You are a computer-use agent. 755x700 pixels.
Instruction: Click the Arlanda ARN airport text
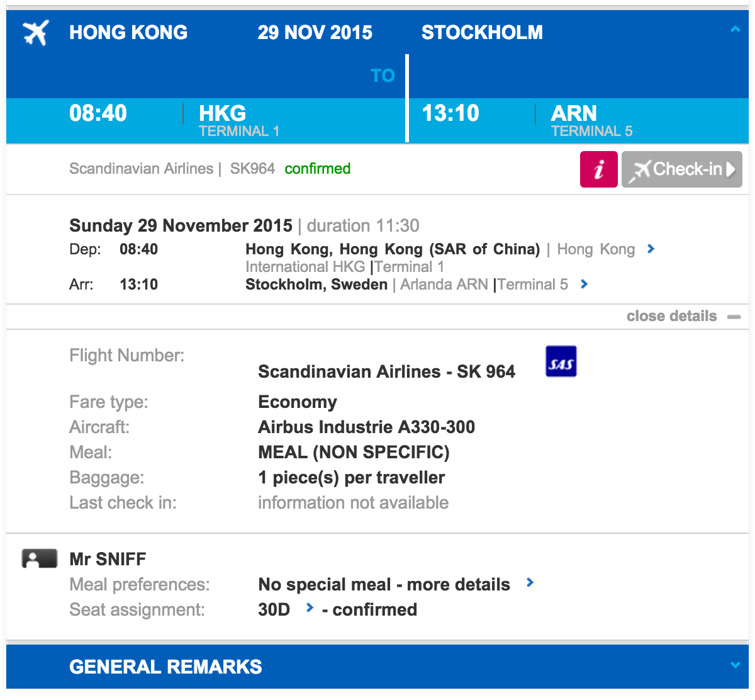(444, 285)
